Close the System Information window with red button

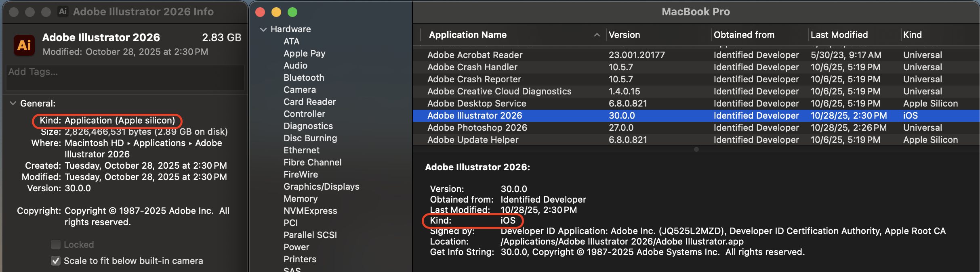click(x=260, y=12)
